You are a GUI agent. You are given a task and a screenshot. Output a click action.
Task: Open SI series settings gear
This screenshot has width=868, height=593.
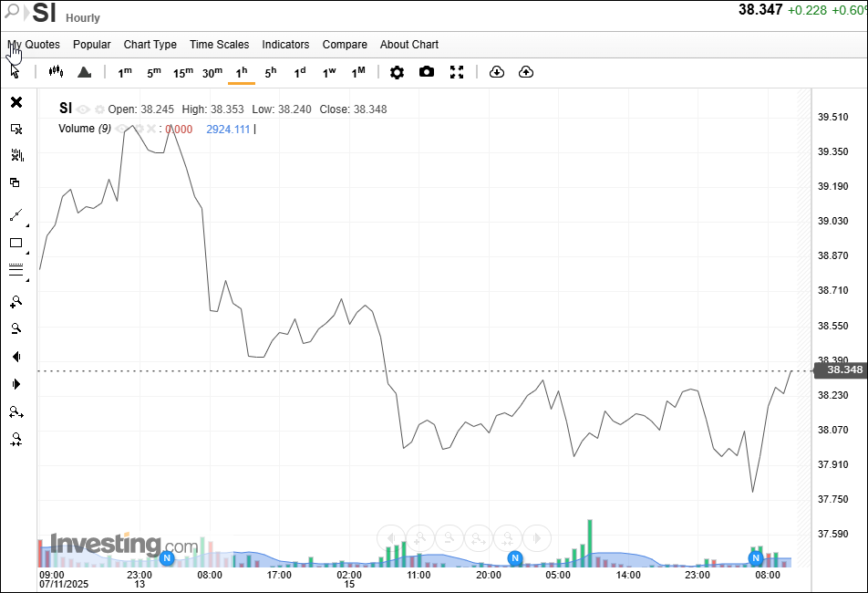(x=99, y=109)
